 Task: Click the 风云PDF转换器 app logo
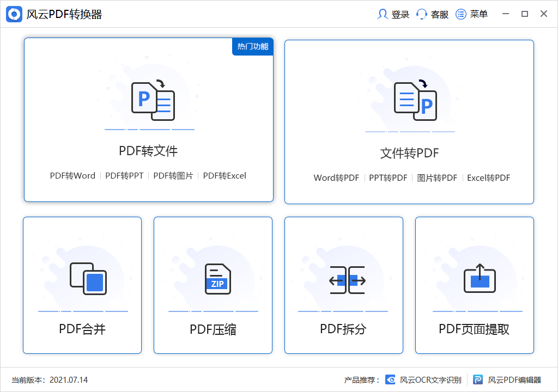pos(14,14)
